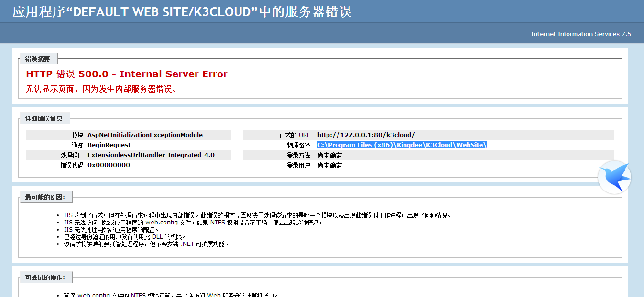Click the 最可能的原因 section label
The height and width of the screenshot is (297, 644).
click(x=45, y=197)
